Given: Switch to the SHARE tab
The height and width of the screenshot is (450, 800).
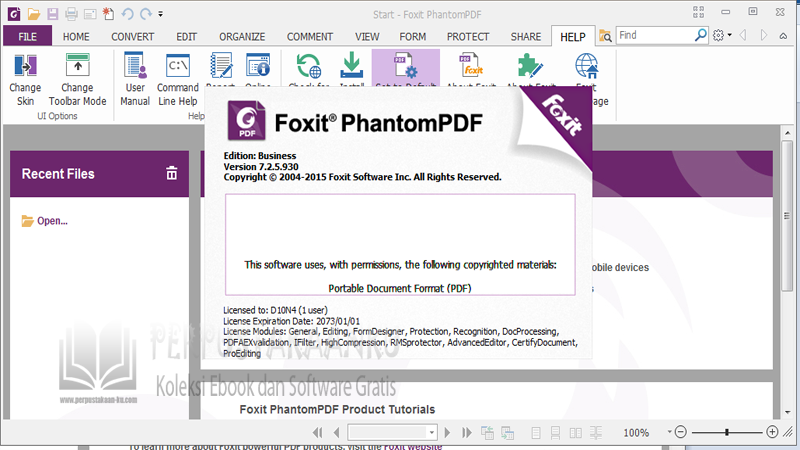Looking at the screenshot, I should tap(526, 37).
